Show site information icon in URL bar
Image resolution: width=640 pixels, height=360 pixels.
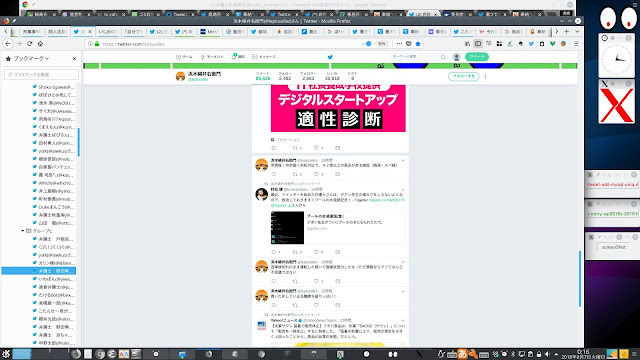pyautogui.click(x=90, y=44)
